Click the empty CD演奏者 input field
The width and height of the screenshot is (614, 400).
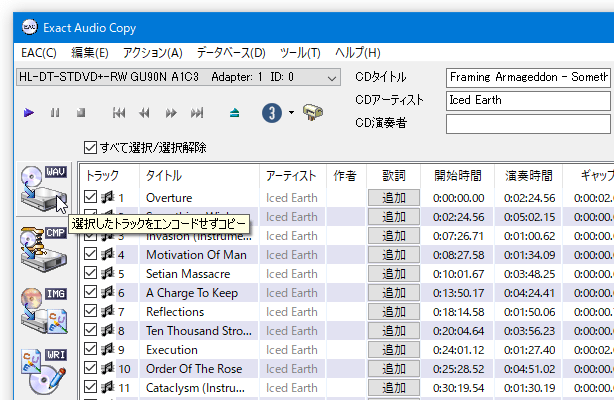[528, 124]
